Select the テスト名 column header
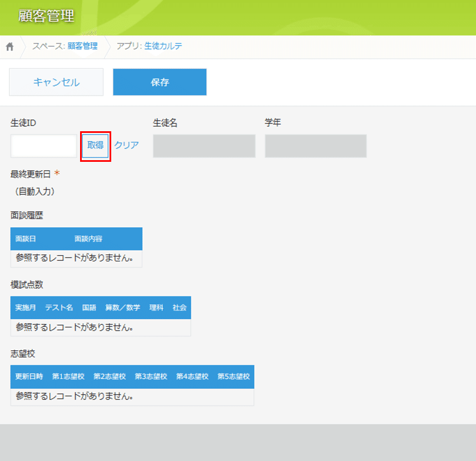Viewport: 476px width, 461px height. [x=59, y=308]
